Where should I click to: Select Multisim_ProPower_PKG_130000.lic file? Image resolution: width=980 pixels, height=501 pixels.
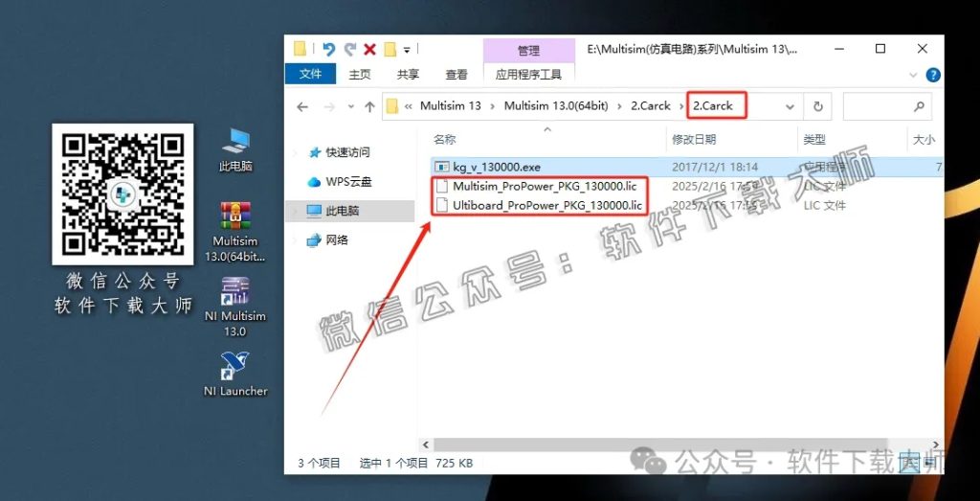545,186
